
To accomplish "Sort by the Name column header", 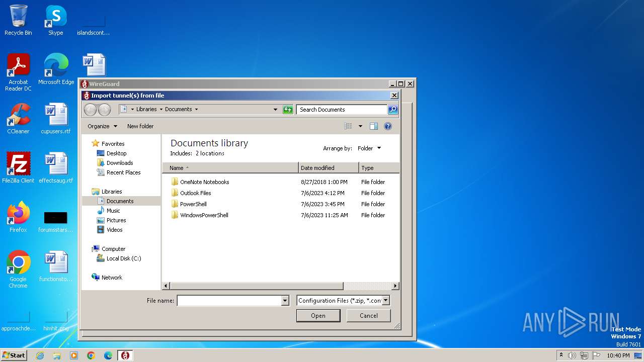I will pos(230,168).
